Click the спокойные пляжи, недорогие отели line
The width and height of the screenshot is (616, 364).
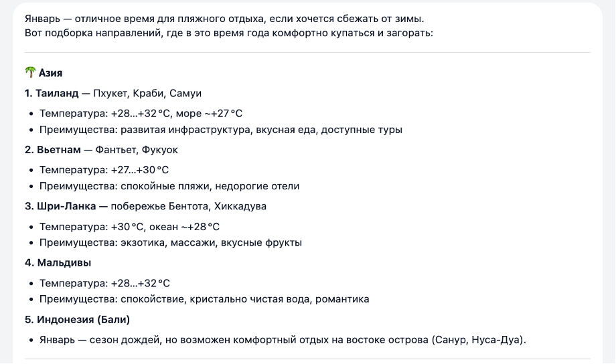(x=169, y=186)
